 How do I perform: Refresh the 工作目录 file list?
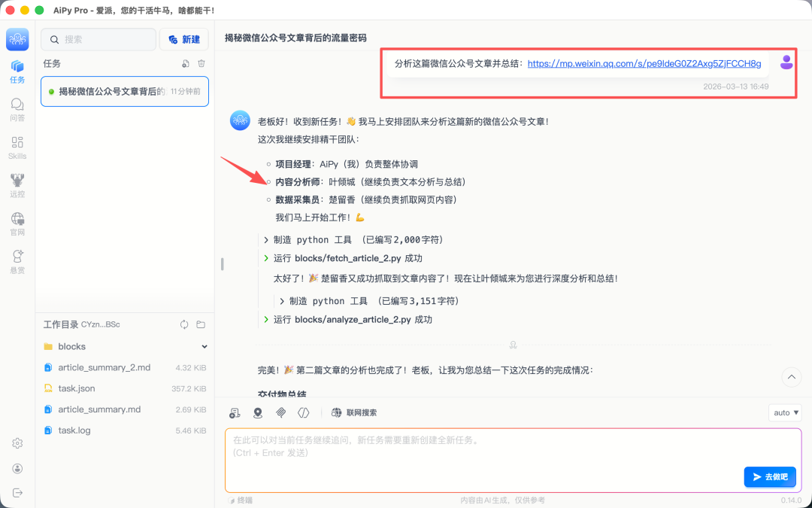tap(184, 324)
